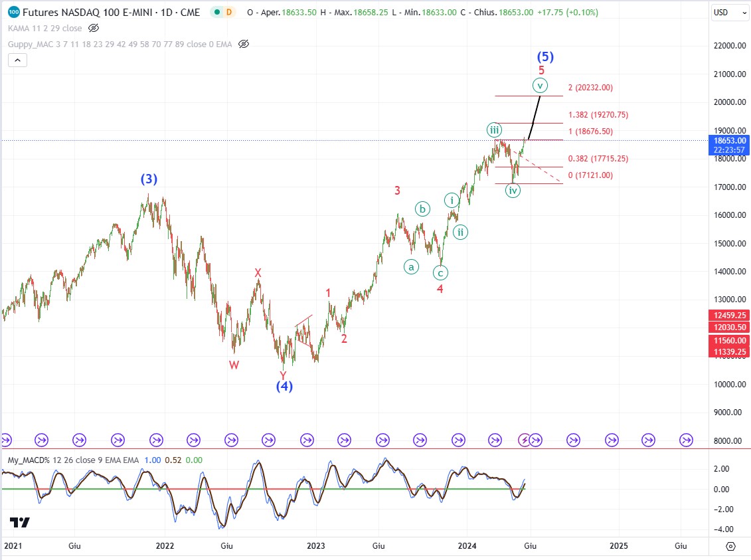Select the circled a wave label
This screenshot has width=751, height=560.
(411, 267)
